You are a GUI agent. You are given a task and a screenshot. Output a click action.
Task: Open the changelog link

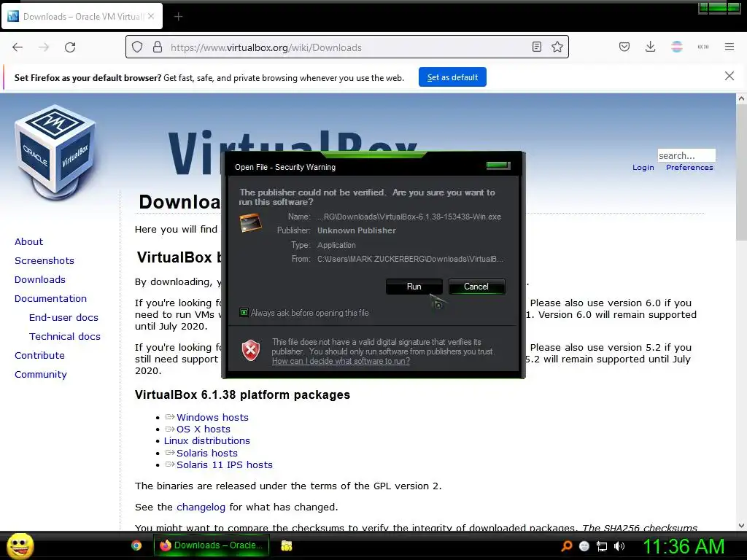tap(201, 507)
